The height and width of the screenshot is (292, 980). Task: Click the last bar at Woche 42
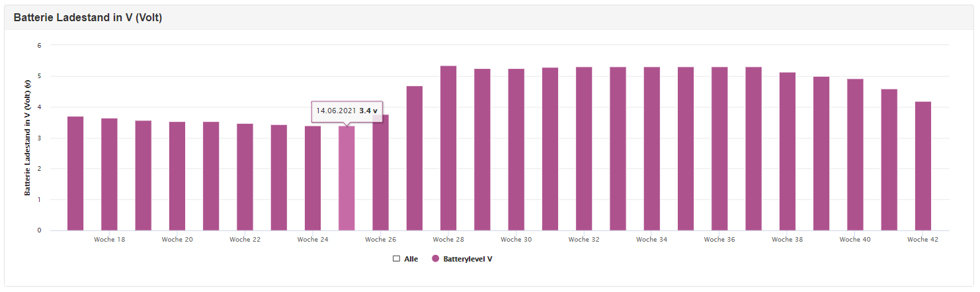pyautogui.click(x=923, y=166)
